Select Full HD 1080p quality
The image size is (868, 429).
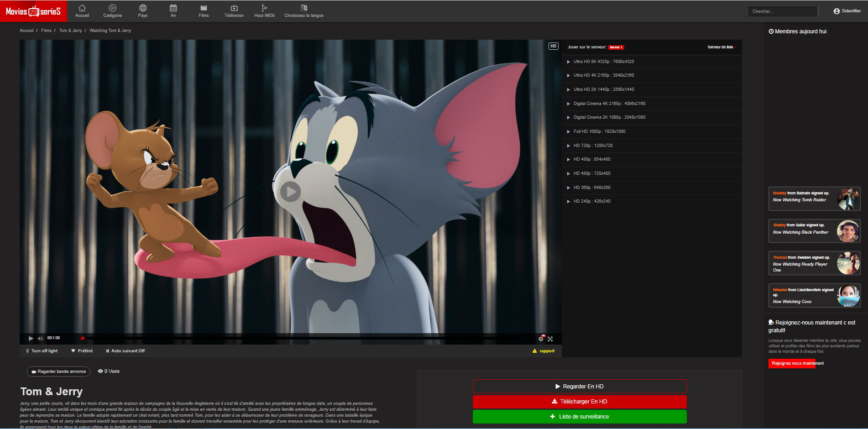652,131
